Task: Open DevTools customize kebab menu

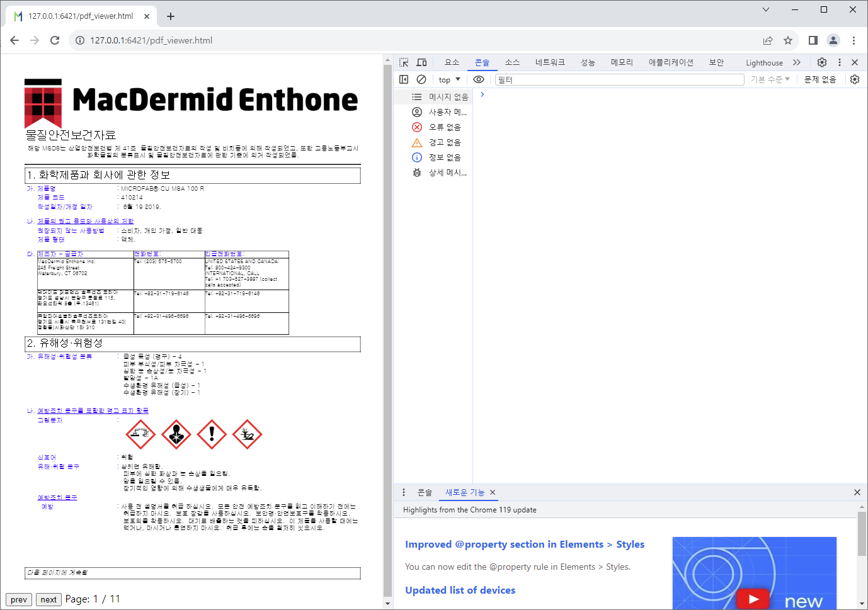Action: (840, 62)
